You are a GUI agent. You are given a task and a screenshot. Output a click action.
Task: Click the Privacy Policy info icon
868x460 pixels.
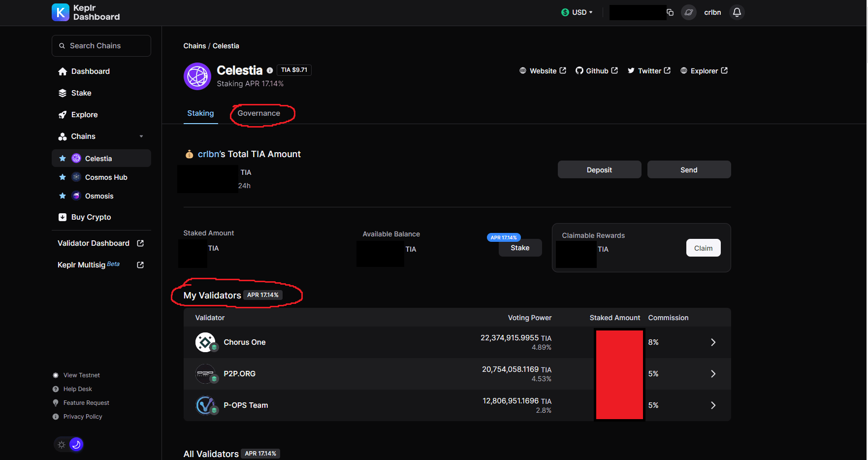click(x=56, y=417)
